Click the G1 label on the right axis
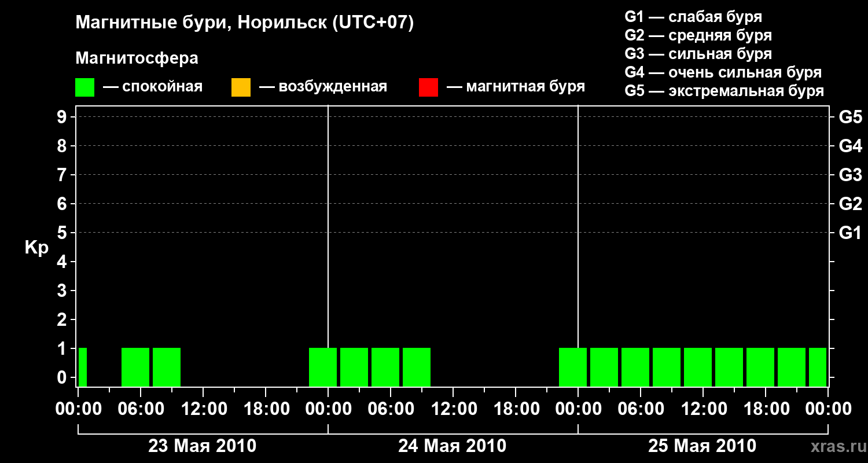868x463 pixels. (851, 233)
